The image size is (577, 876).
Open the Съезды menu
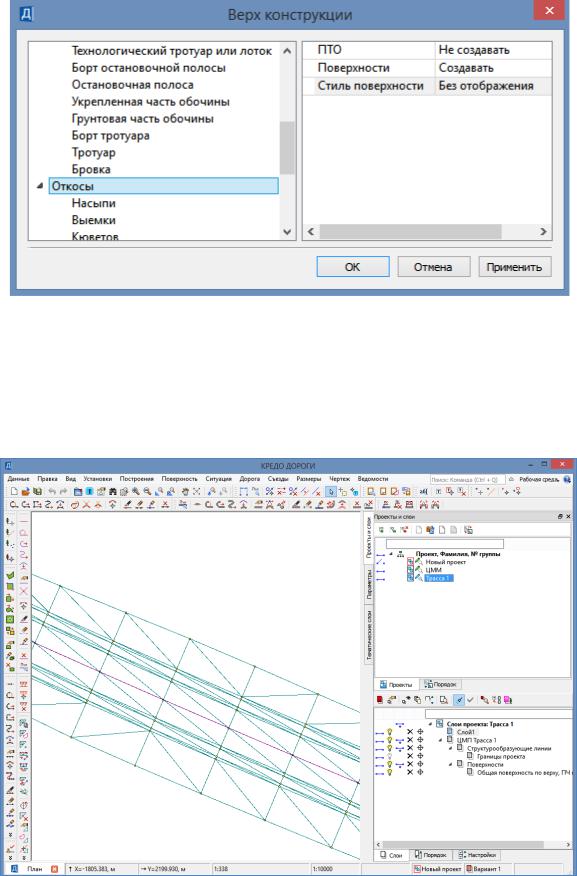278,479
